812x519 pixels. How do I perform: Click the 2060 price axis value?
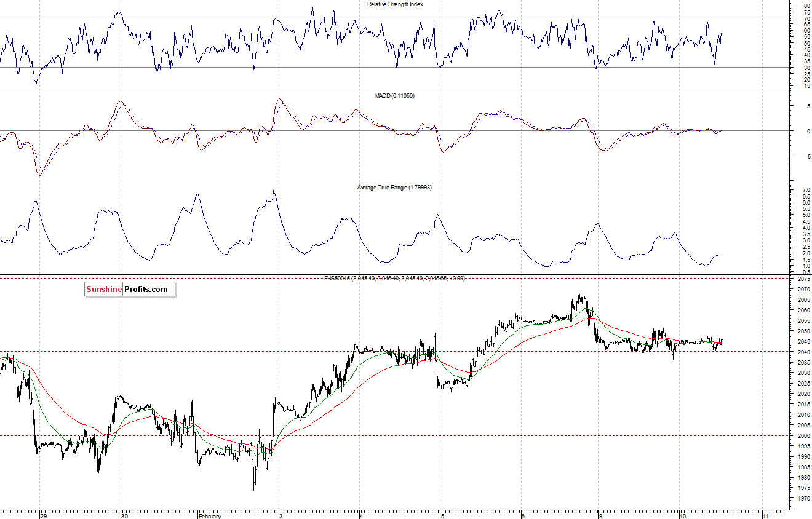[x=803, y=311]
